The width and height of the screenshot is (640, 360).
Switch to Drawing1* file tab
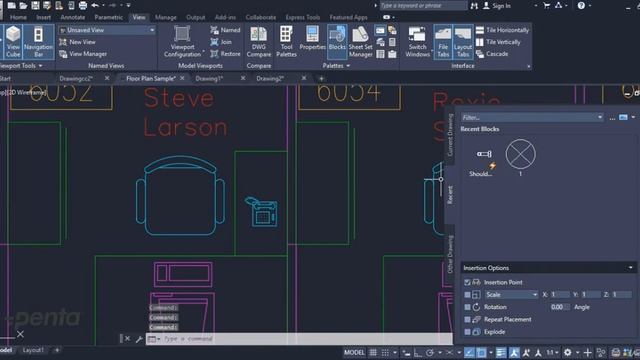209,78
